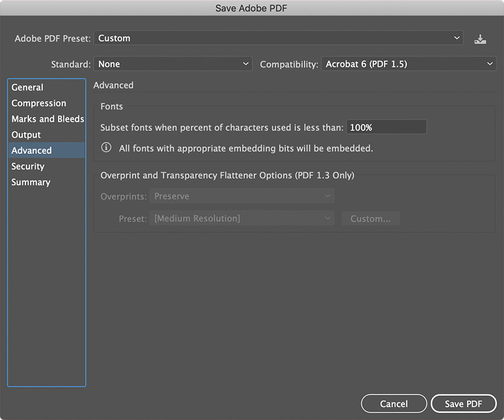504x420 pixels.
Task: Click the Fonts group heading
Action: pyautogui.click(x=112, y=106)
